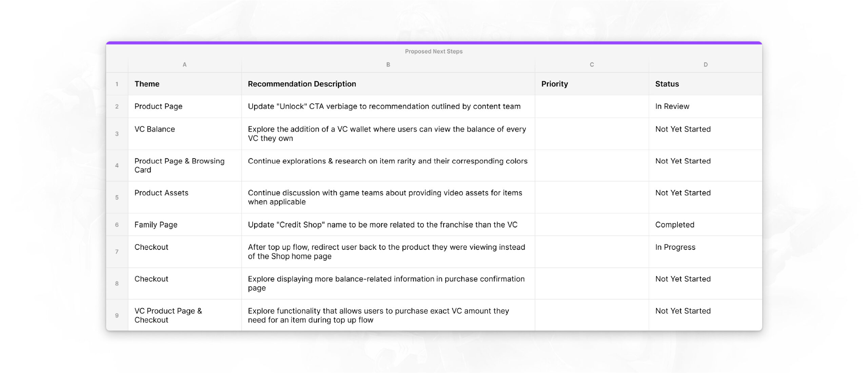Click the 'Product Page' theme cell
Image resolution: width=868 pixels, height=373 pixels.
184,107
